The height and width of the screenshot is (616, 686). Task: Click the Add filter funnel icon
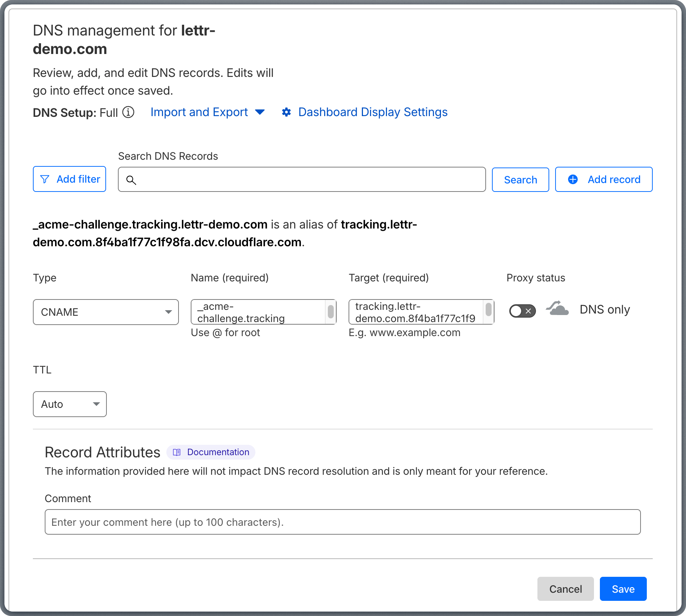point(45,179)
